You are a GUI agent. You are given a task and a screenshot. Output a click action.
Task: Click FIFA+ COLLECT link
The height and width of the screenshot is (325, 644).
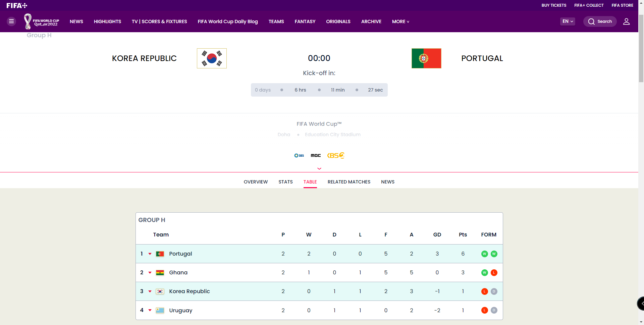[x=589, y=5]
